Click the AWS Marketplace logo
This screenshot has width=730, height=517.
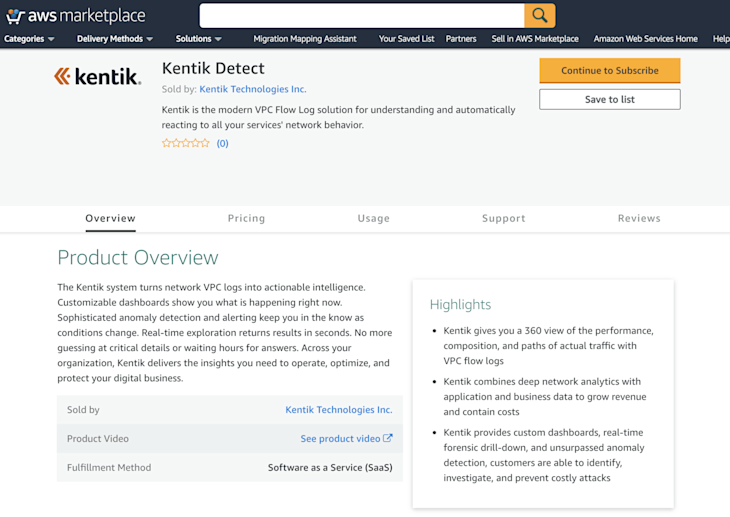pos(75,16)
